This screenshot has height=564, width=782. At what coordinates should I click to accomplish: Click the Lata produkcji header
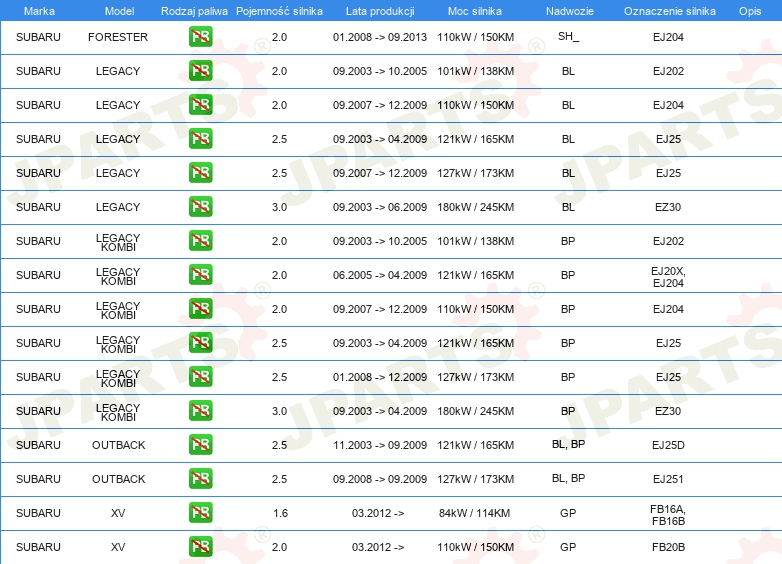pos(380,11)
